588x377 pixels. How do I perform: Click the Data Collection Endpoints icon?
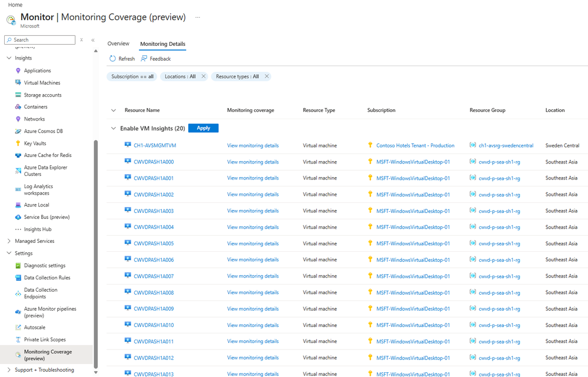click(x=18, y=293)
